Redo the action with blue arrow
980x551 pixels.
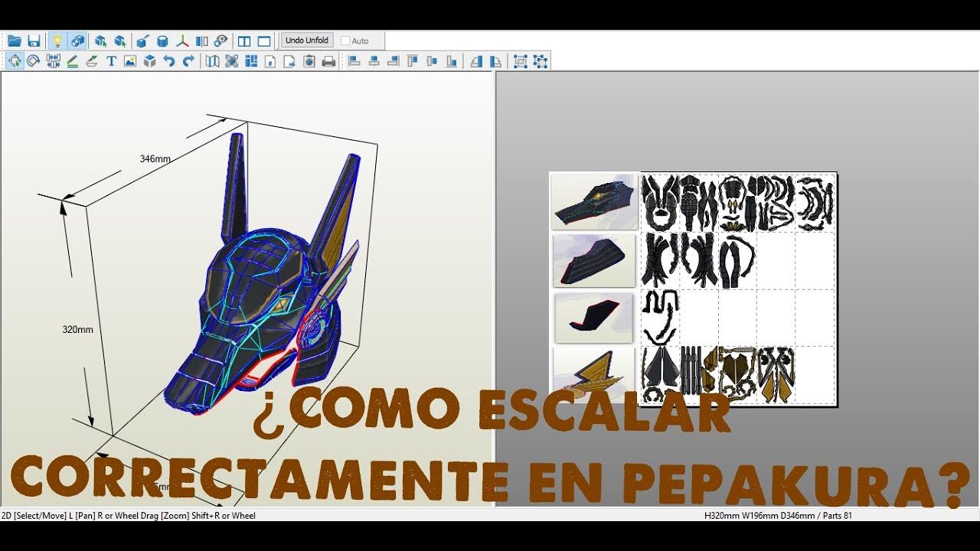188,61
